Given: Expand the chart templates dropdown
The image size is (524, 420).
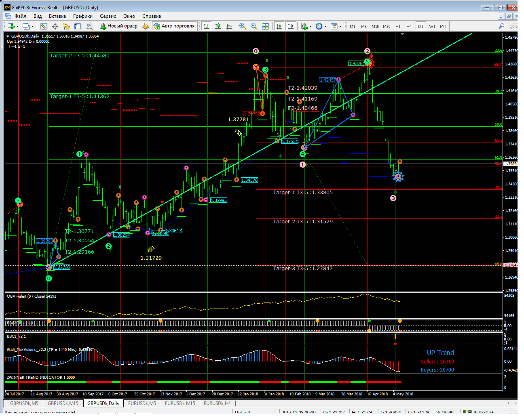Looking at the screenshot, I should click(x=340, y=27).
